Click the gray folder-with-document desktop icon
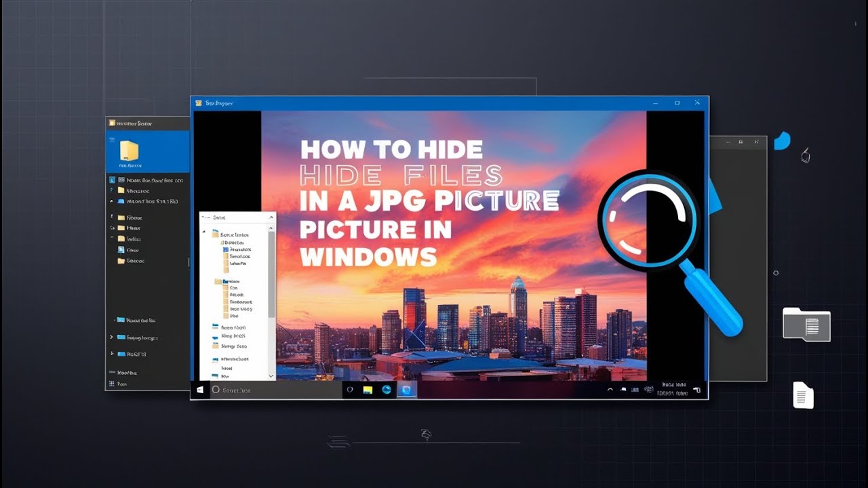 point(806,324)
